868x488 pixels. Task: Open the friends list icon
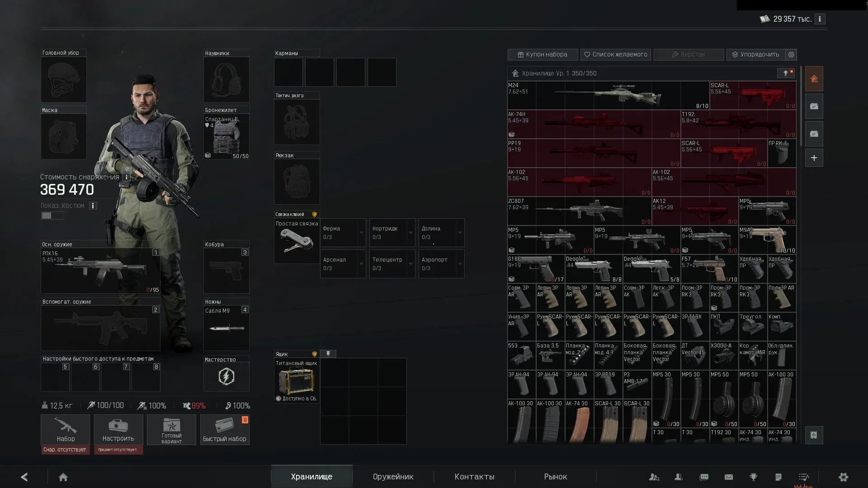click(679, 477)
